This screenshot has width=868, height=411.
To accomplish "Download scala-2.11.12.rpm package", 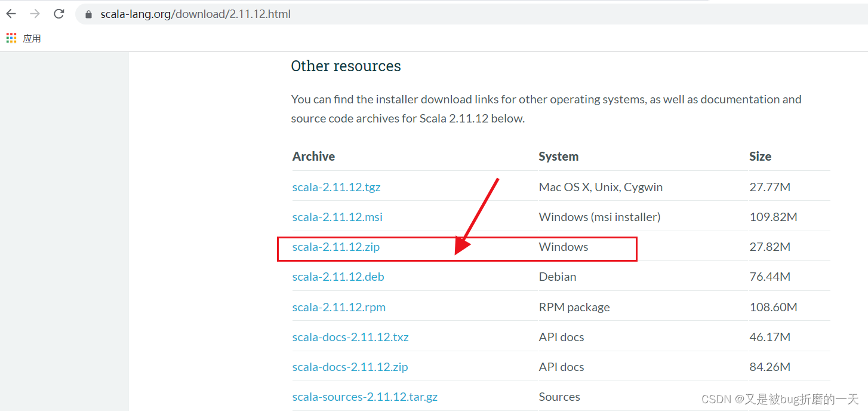I will pyautogui.click(x=338, y=307).
